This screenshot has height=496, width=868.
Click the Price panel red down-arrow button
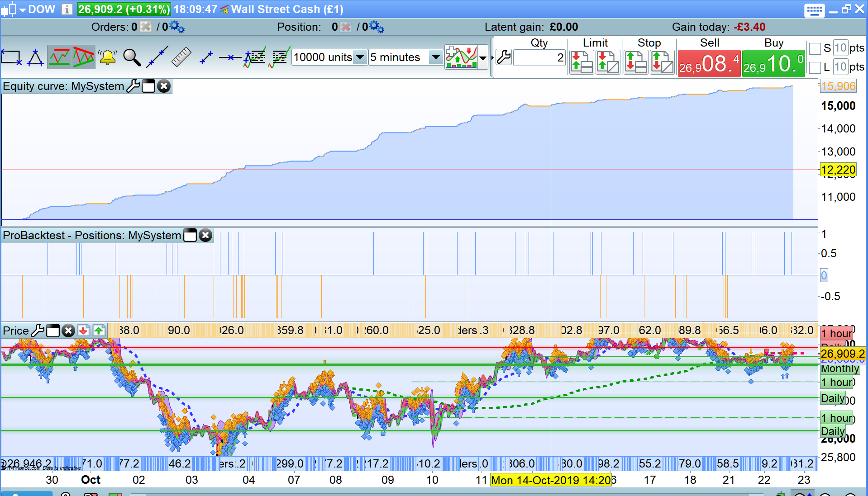pos(83,331)
